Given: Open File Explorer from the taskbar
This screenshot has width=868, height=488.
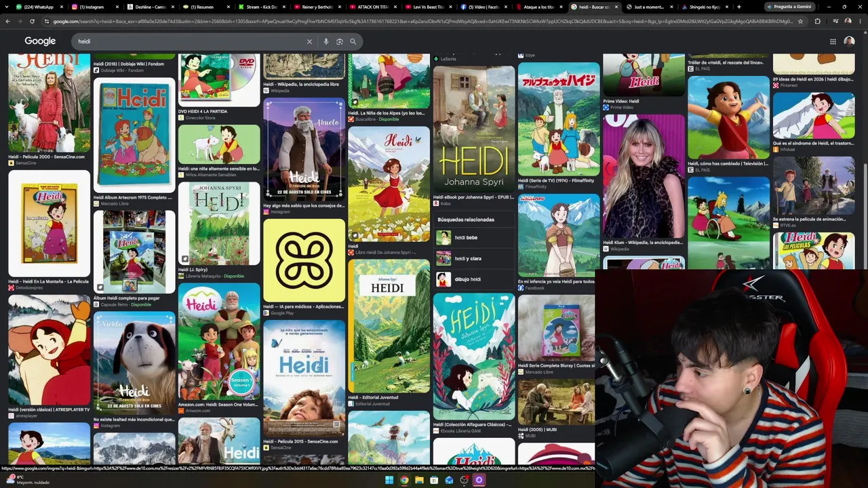Looking at the screenshot, I should (x=419, y=480).
